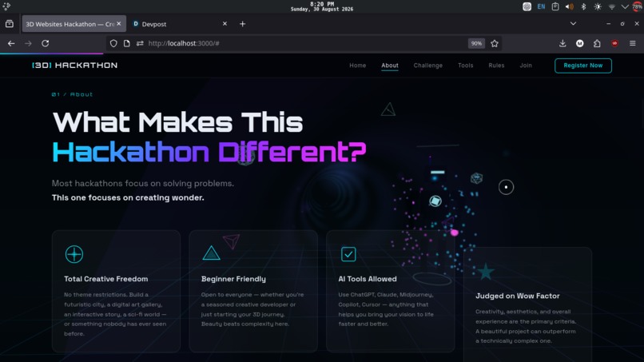Open the system activities icon in the top panel
This screenshot has width=644, height=362.
click(6, 6)
